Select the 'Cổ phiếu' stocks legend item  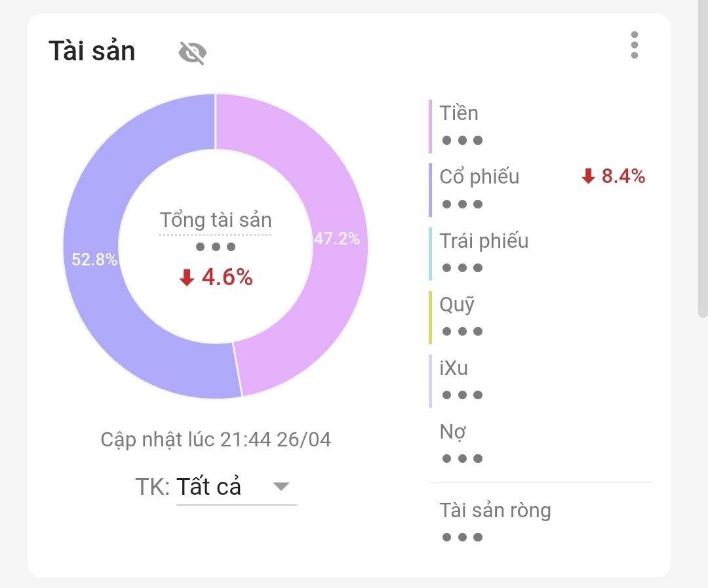479,177
